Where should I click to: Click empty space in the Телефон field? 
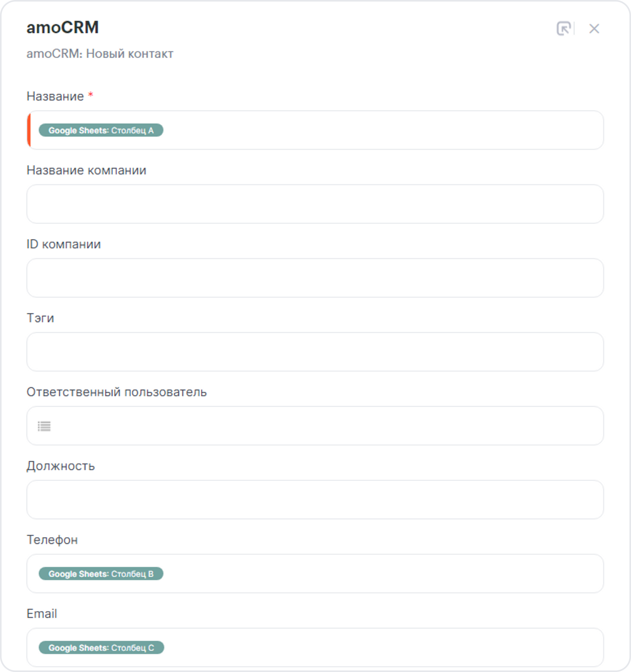point(382,574)
